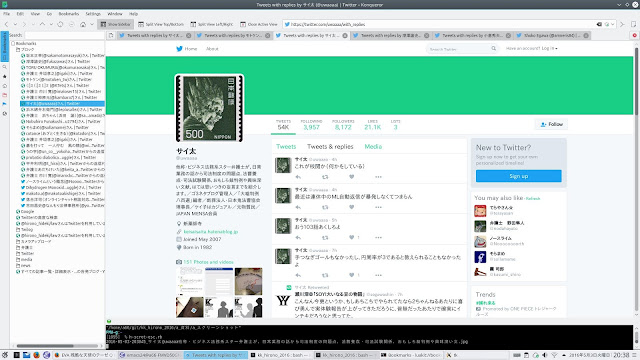This screenshot has width=640, height=360.
Task: Reload the current page
Action: pos(60,24)
